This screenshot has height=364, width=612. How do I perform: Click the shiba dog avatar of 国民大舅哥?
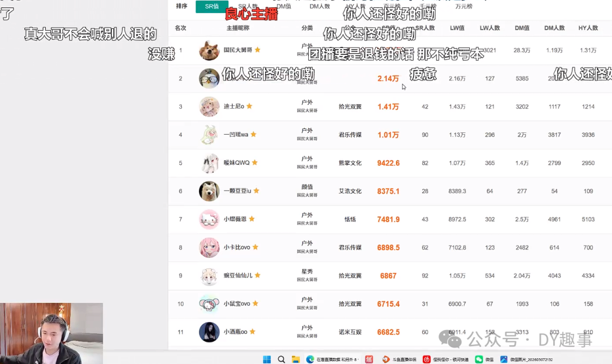209,50
